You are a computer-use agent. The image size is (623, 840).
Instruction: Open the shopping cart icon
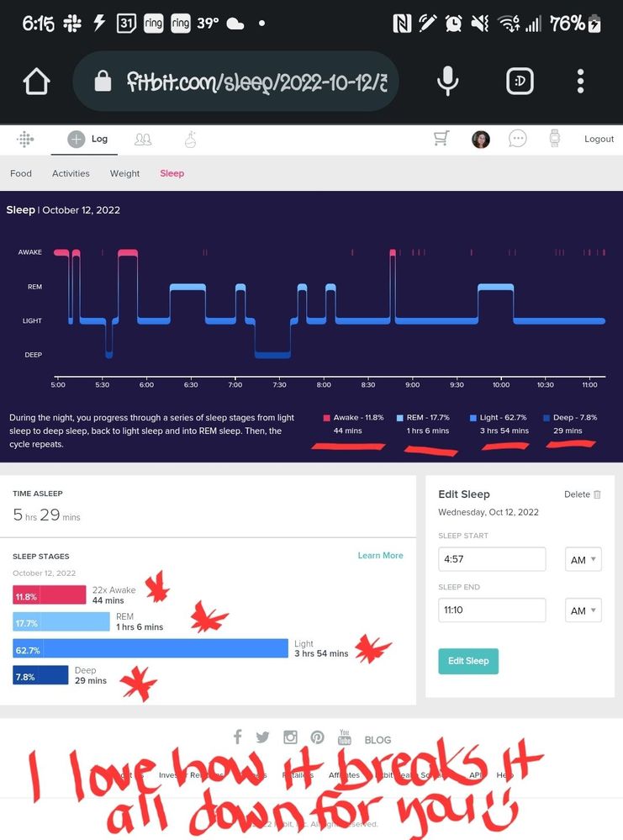[441, 139]
